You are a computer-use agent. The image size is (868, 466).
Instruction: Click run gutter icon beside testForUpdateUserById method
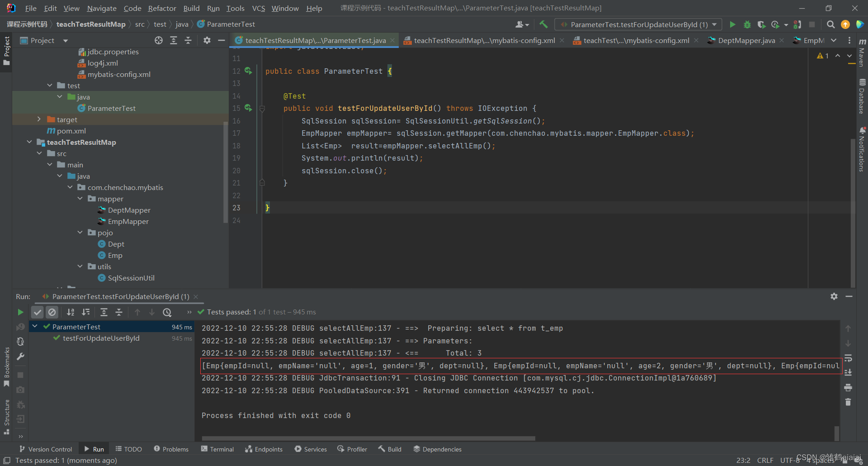tap(248, 108)
